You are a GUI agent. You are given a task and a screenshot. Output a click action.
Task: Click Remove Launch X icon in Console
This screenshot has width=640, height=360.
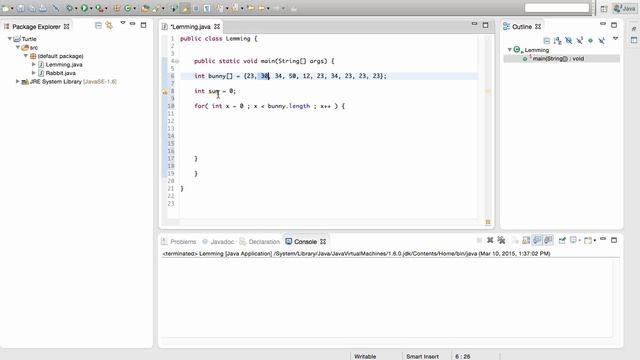[490, 240]
